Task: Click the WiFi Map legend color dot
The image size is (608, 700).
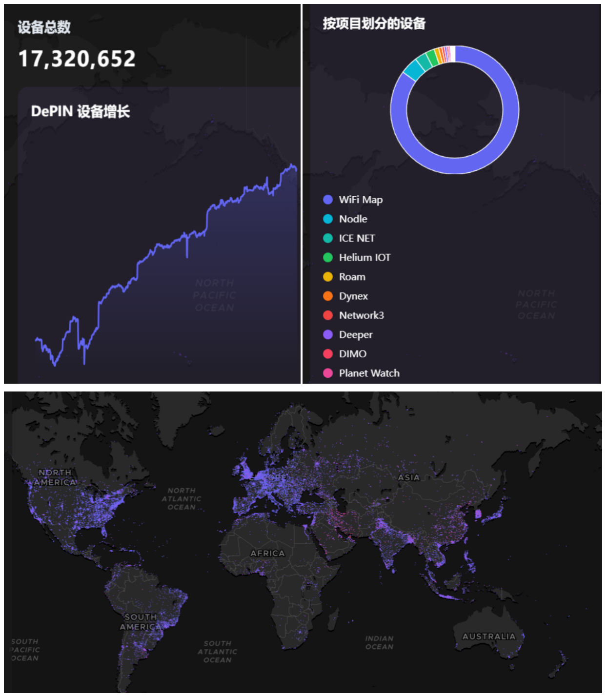Action: [x=328, y=200]
